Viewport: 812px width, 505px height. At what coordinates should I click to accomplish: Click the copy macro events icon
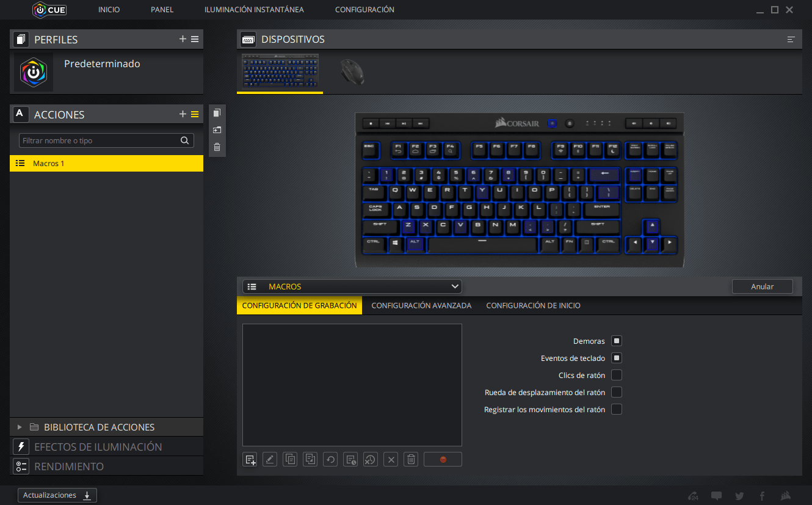[290, 460]
